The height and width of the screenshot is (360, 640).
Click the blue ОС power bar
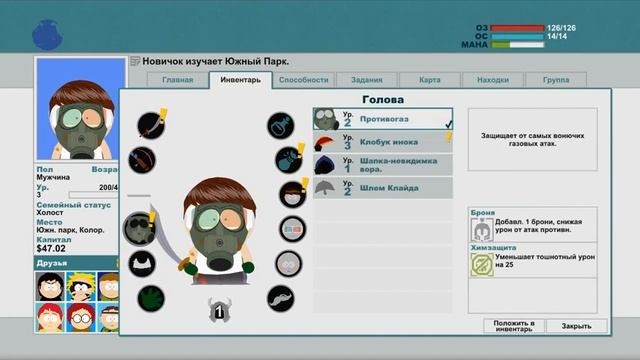(517, 36)
